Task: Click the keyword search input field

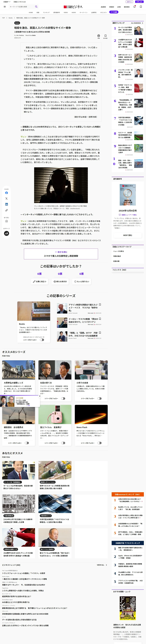Action: (21, 7)
